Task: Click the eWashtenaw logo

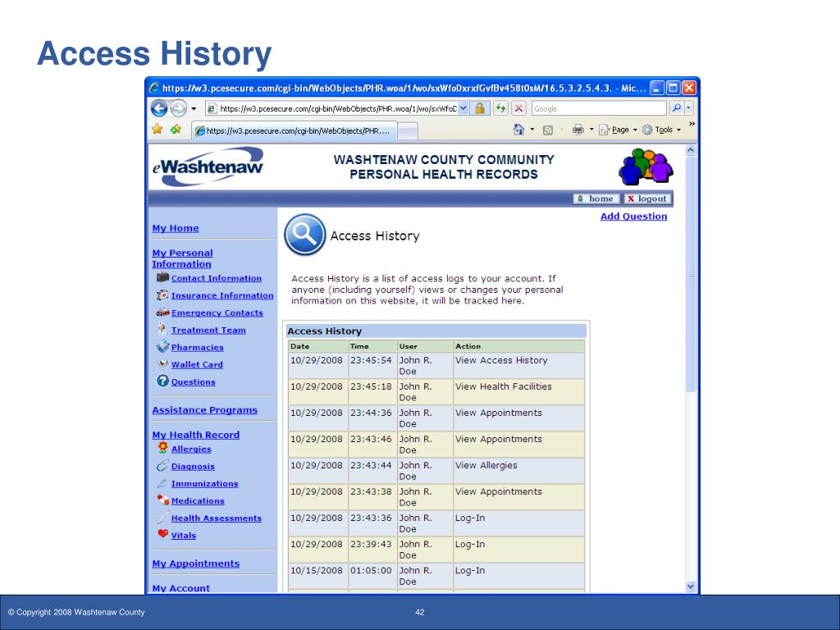Action: tap(208, 167)
